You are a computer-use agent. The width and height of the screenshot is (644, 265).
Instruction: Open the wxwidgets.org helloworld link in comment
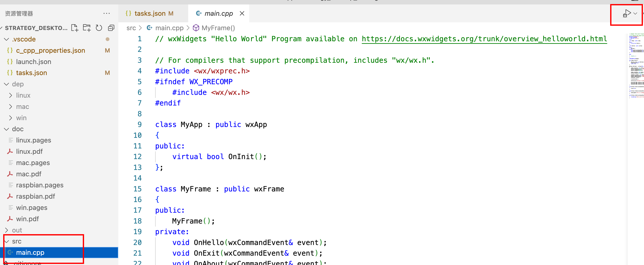[x=484, y=39]
